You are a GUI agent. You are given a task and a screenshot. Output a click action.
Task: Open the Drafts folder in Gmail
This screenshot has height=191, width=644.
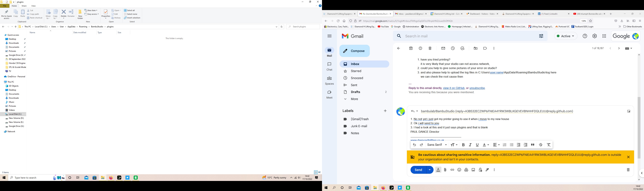click(355, 92)
